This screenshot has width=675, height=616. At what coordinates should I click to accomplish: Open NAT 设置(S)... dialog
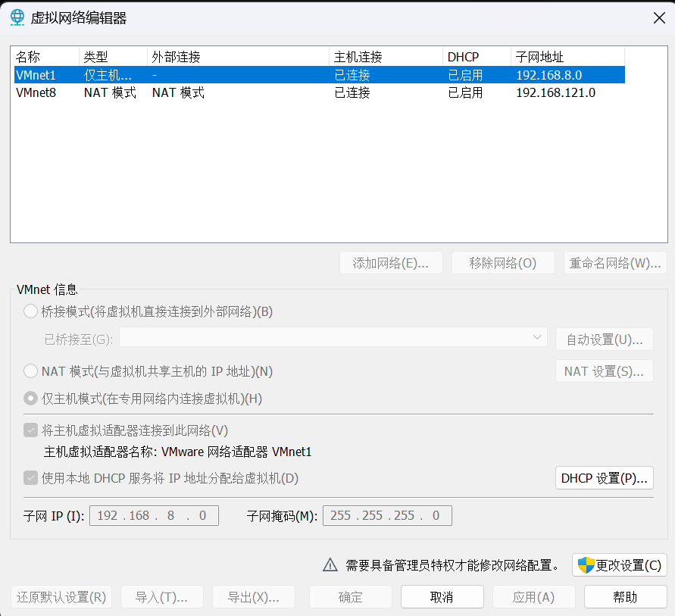pyautogui.click(x=605, y=371)
